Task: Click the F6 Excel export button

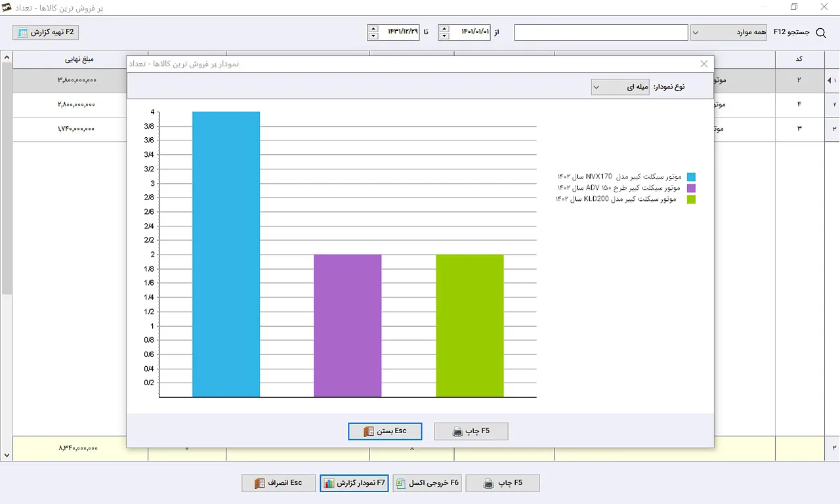Action: click(x=427, y=483)
